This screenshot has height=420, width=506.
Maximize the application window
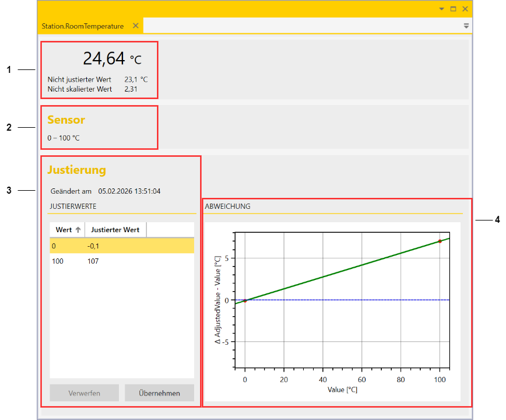[x=453, y=9]
